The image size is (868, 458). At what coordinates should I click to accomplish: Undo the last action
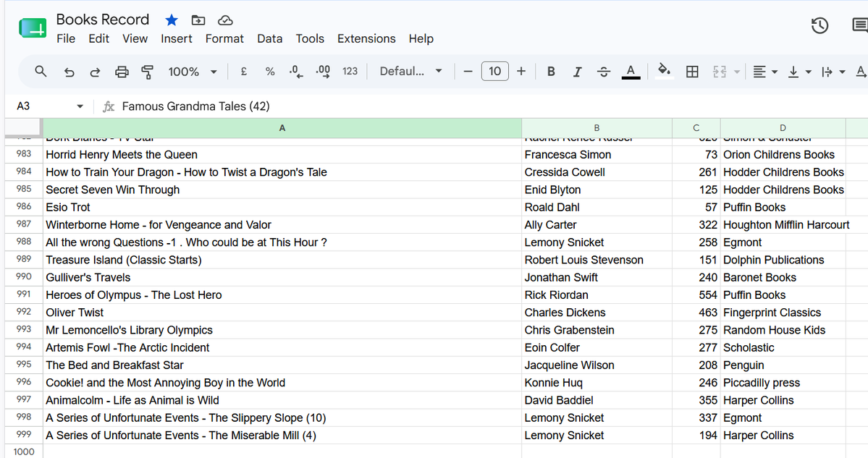(69, 72)
